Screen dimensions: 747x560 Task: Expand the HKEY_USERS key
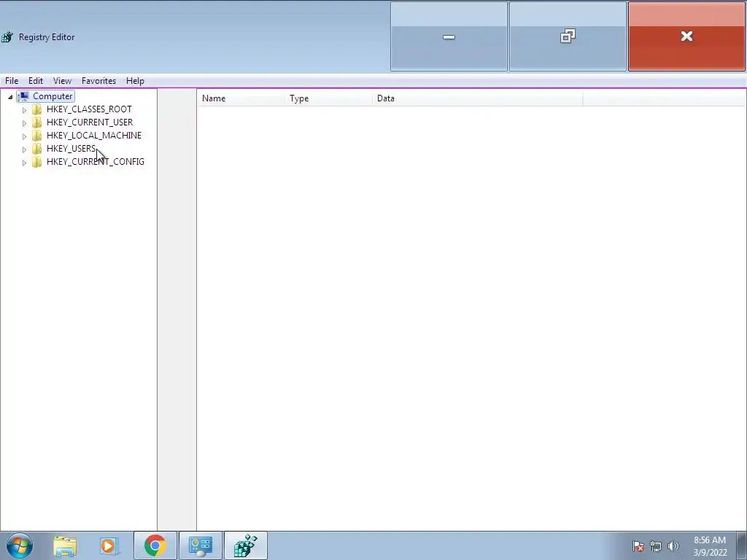(24, 149)
